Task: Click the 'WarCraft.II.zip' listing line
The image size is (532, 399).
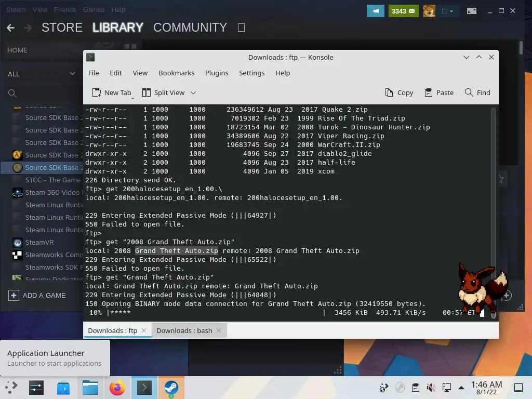Action: click(233, 145)
